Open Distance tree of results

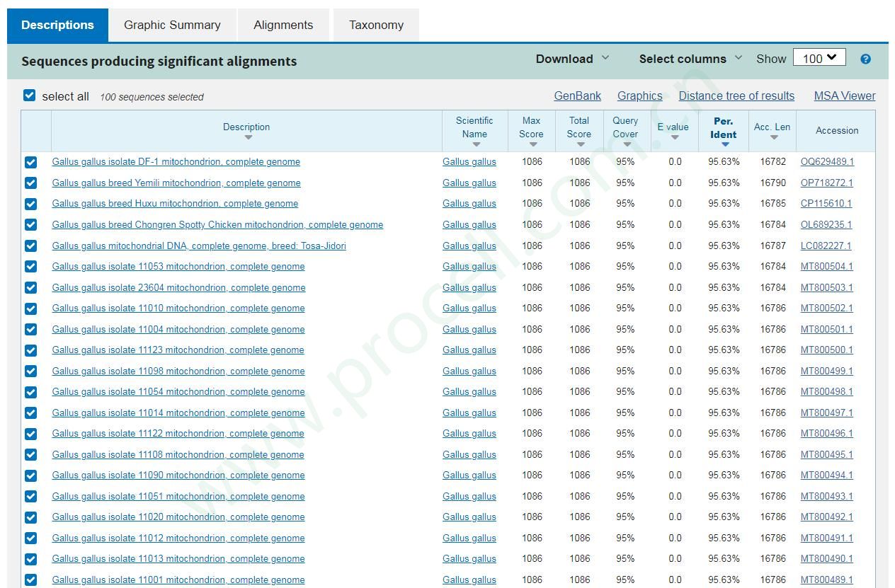[736, 96]
